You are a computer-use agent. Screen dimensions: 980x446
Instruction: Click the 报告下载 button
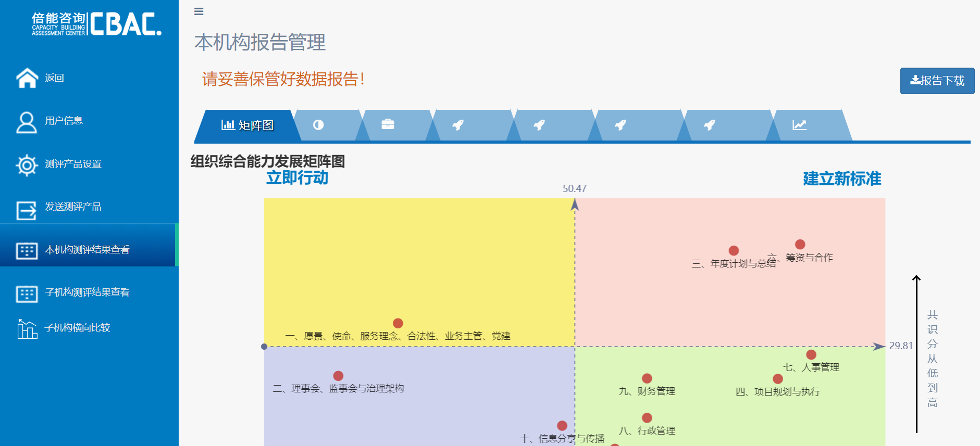937,81
